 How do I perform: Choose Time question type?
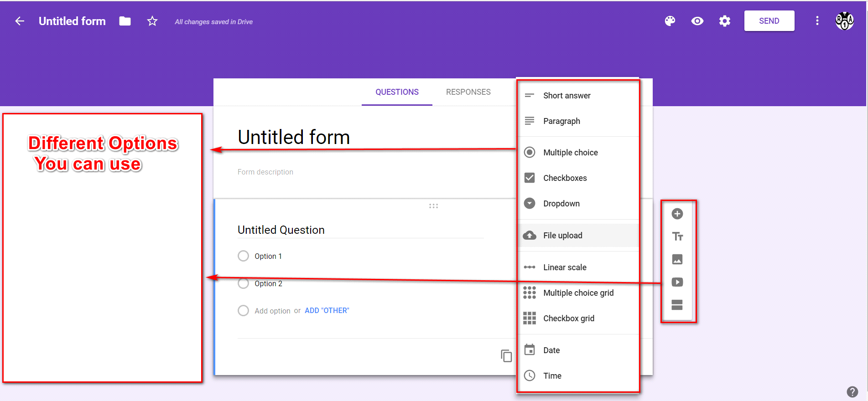[578, 376]
